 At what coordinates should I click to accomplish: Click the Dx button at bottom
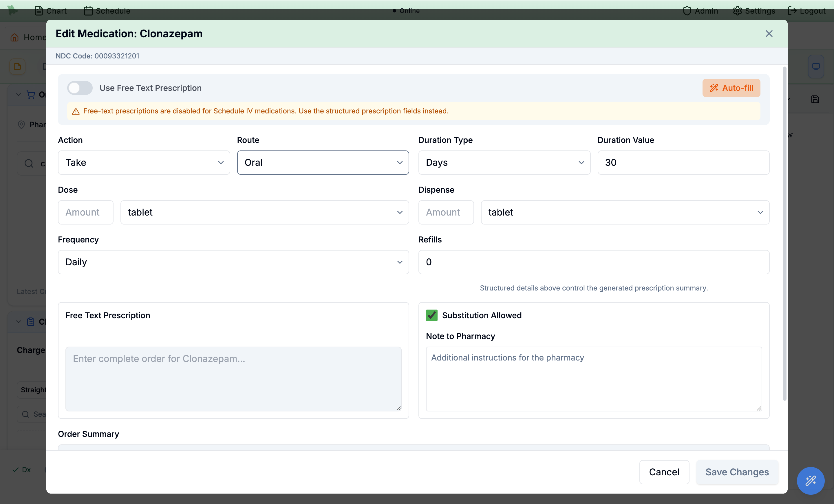(22, 470)
